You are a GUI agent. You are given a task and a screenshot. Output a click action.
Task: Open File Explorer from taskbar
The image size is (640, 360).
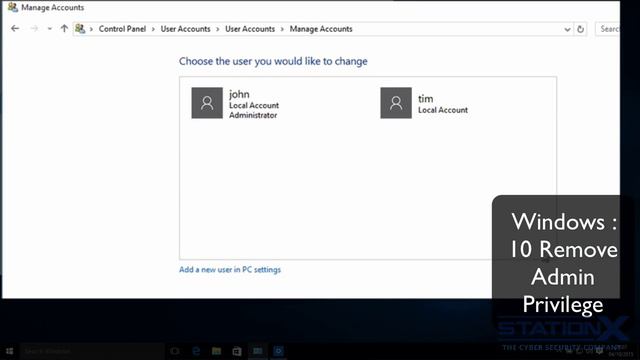coord(216,351)
